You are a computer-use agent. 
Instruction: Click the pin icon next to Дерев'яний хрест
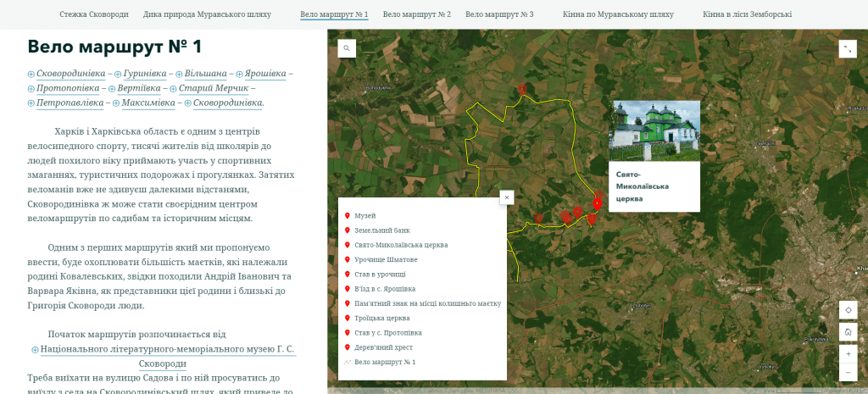(x=347, y=347)
